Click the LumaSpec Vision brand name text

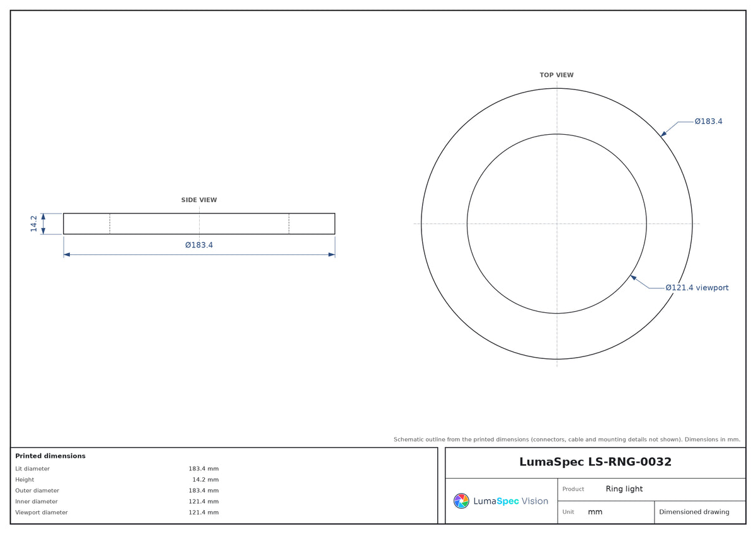510,501
